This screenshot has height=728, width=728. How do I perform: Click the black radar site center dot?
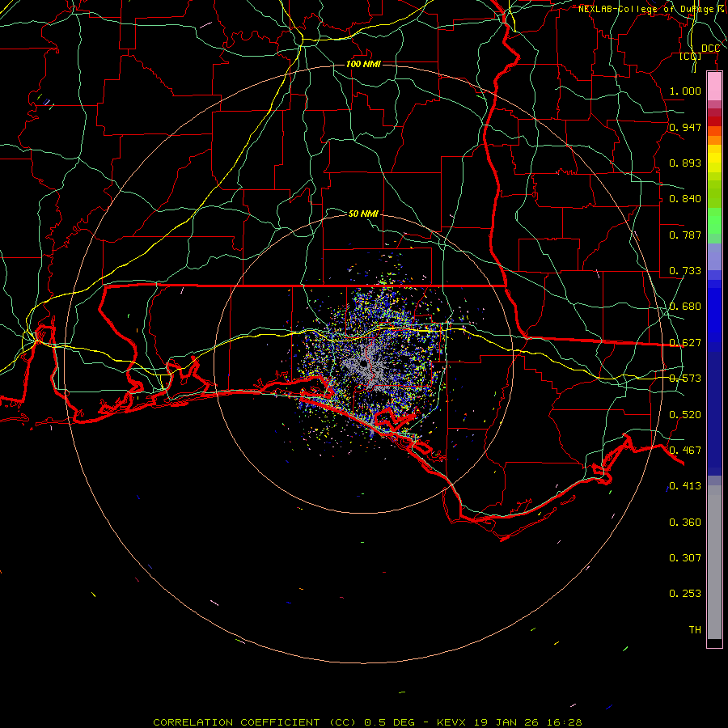click(x=362, y=363)
